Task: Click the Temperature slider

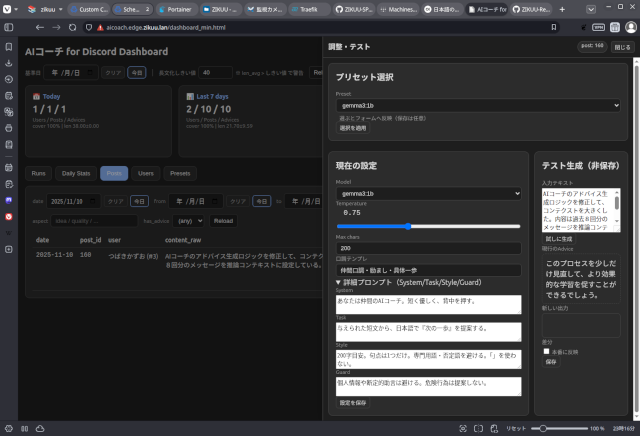Action: (428, 226)
